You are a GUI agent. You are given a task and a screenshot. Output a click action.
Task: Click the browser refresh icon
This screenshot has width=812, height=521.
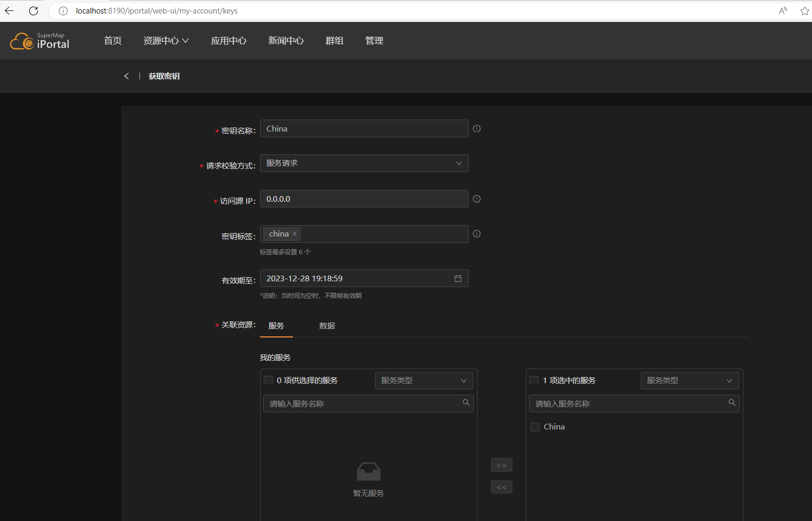pyautogui.click(x=33, y=10)
